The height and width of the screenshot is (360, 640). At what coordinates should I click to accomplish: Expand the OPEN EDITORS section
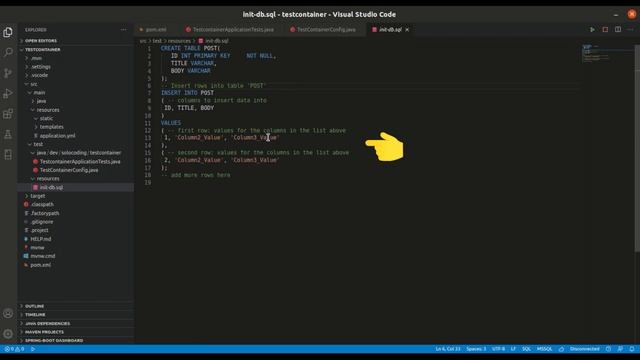(x=76, y=41)
